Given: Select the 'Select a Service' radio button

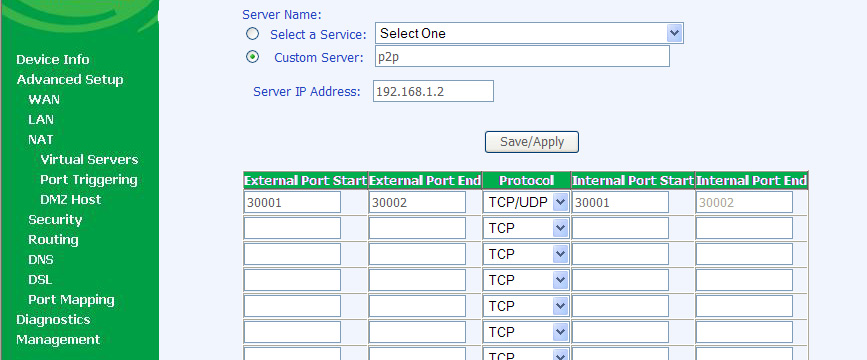Looking at the screenshot, I should 252,34.
